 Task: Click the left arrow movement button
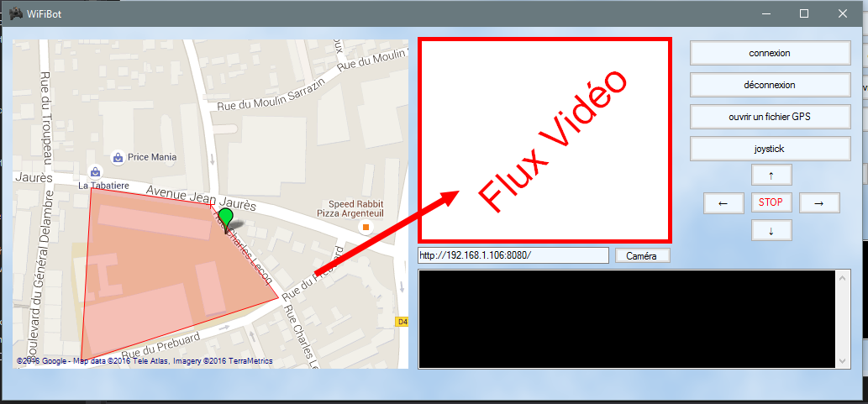click(x=723, y=203)
